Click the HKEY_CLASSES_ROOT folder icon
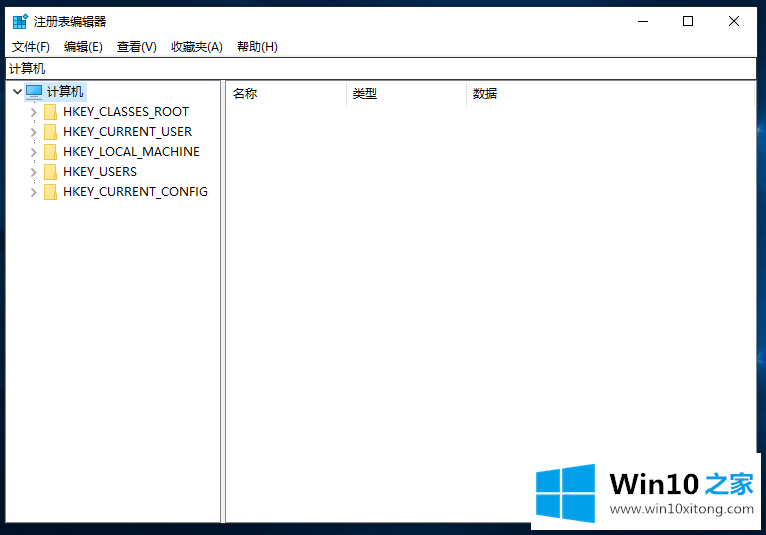This screenshot has width=766, height=535. [51, 112]
